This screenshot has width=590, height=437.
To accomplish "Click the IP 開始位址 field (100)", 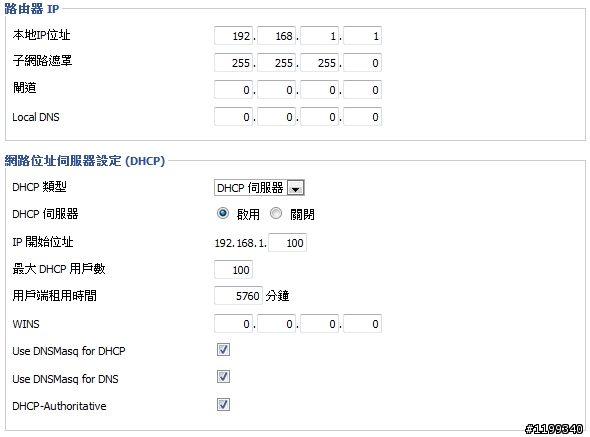I will [287, 242].
